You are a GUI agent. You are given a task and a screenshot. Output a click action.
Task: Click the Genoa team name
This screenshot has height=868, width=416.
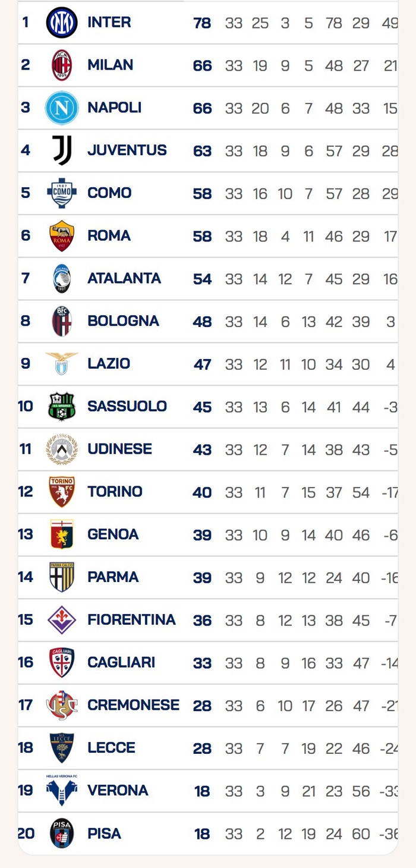pos(113,534)
